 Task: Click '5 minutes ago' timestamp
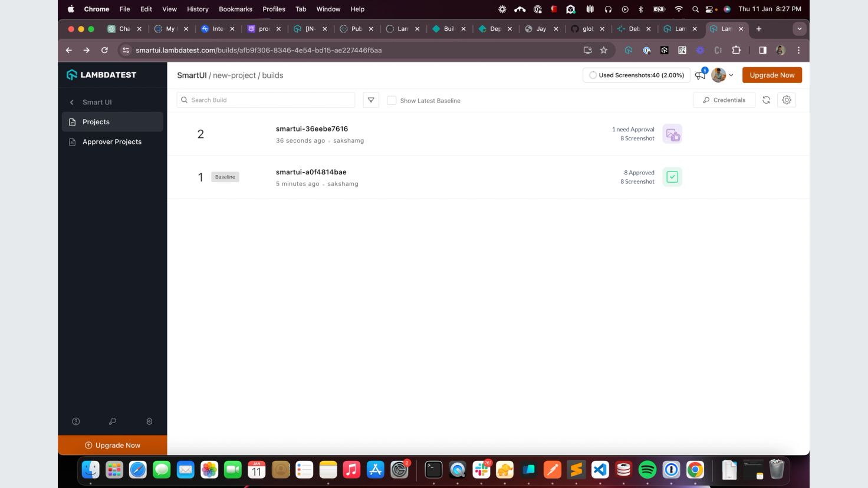297,184
